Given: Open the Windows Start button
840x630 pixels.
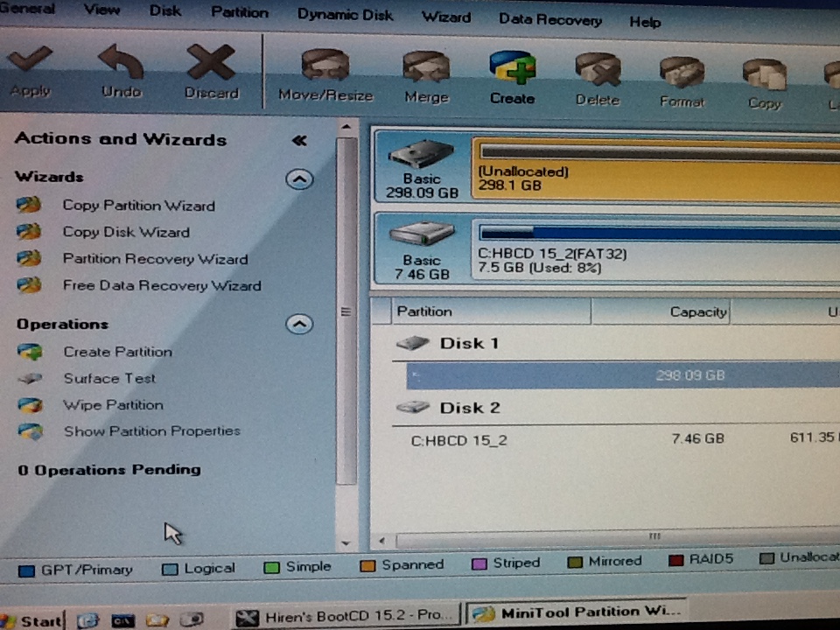Looking at the screenshot, I should (x=32, y=620).
